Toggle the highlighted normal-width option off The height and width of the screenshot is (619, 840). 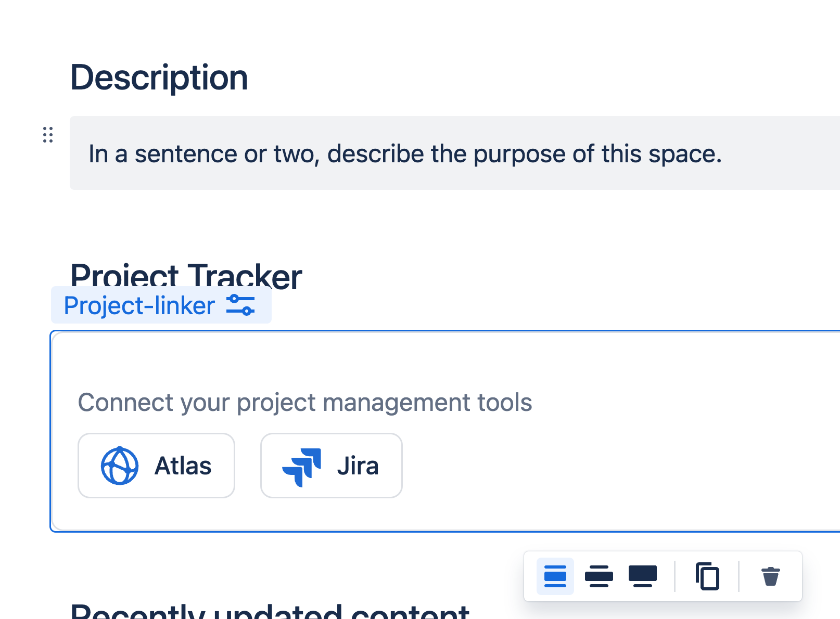coord(555,576)
